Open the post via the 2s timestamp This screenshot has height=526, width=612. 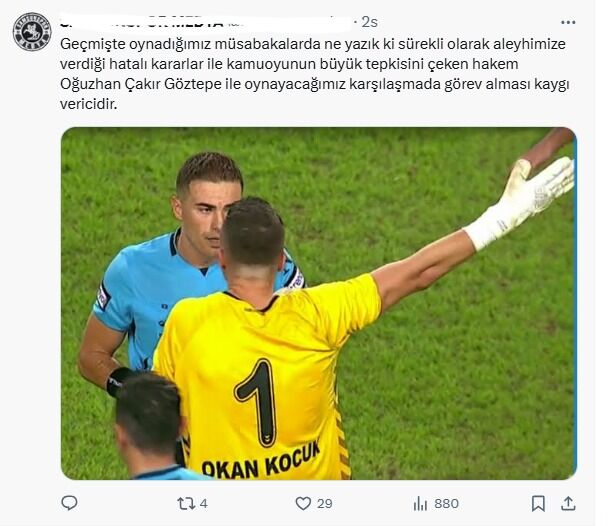(369, 22)
